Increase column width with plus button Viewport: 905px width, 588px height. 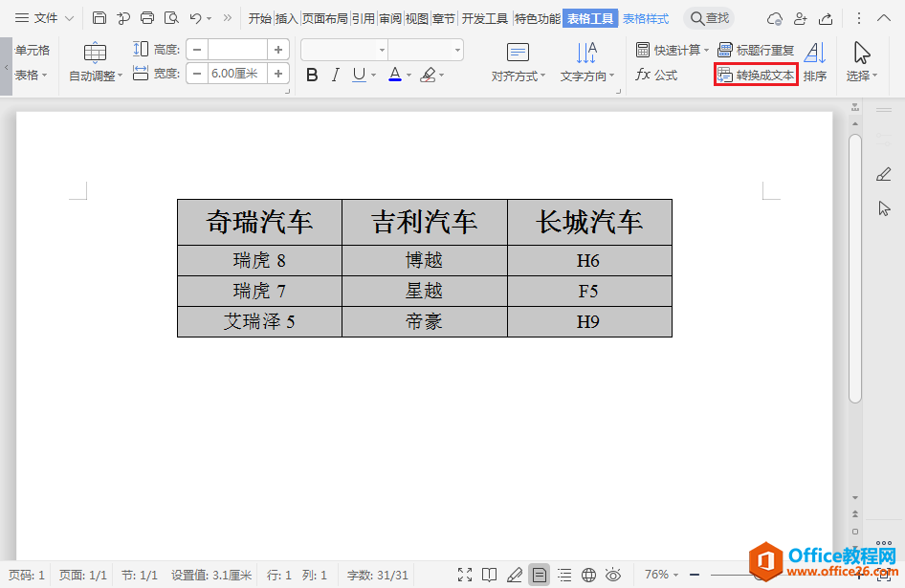click(278, 74)
